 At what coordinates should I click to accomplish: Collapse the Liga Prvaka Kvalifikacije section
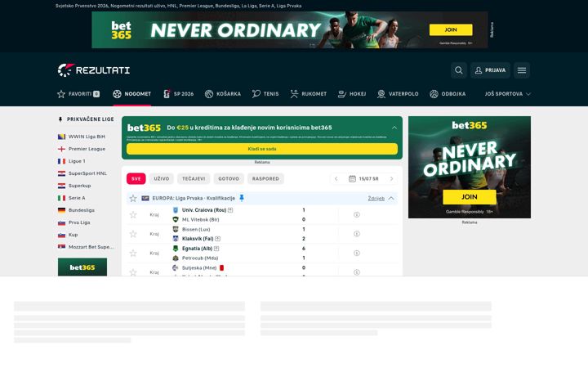[x=391, y=198]
